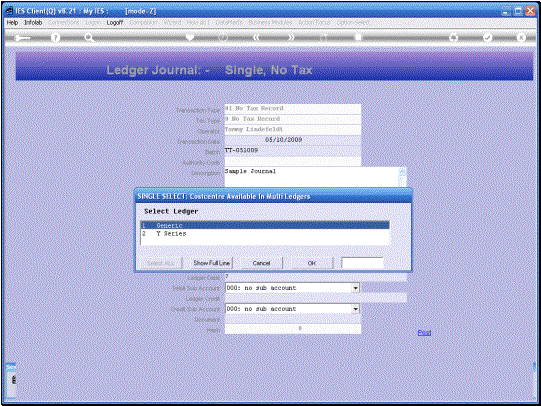The width and height of the screenshot is (541, 406).
Task: Expand the Credit Sub Account dropdown
Action: click(355, 309)
